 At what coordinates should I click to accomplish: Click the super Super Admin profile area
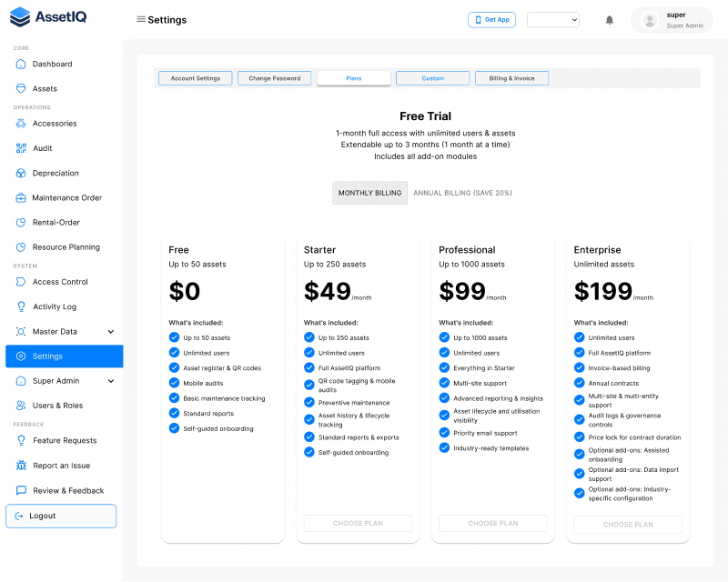tap(672, 20)
